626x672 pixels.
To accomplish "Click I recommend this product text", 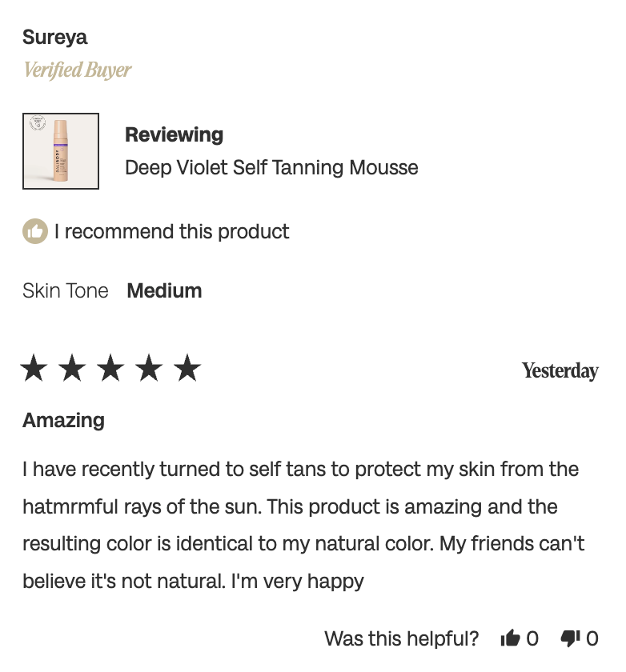I will [x=171, y=232].
